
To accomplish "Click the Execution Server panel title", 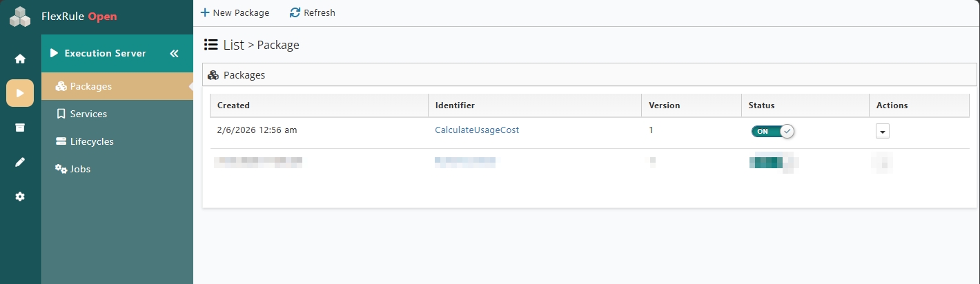I will (105, 53).
